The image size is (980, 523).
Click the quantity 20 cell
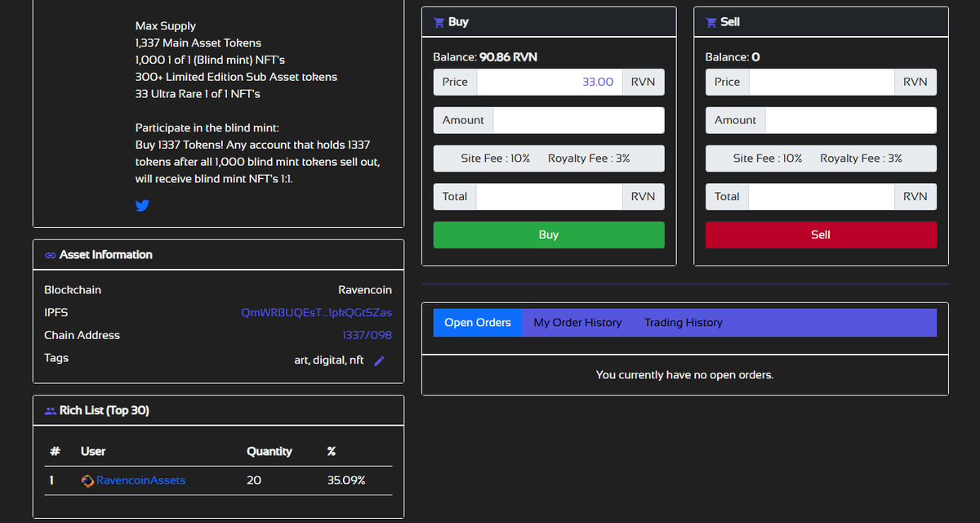pyautogui.click(x=254, y=481)
